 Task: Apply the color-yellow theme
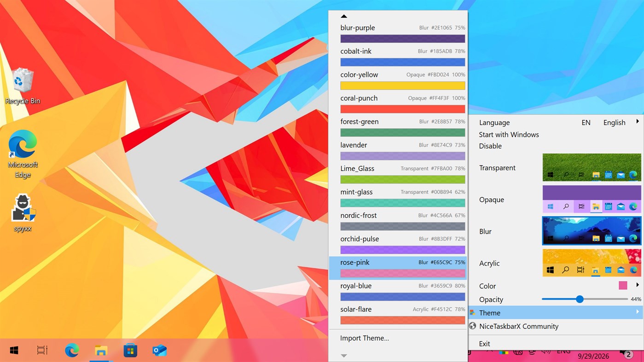398,80
